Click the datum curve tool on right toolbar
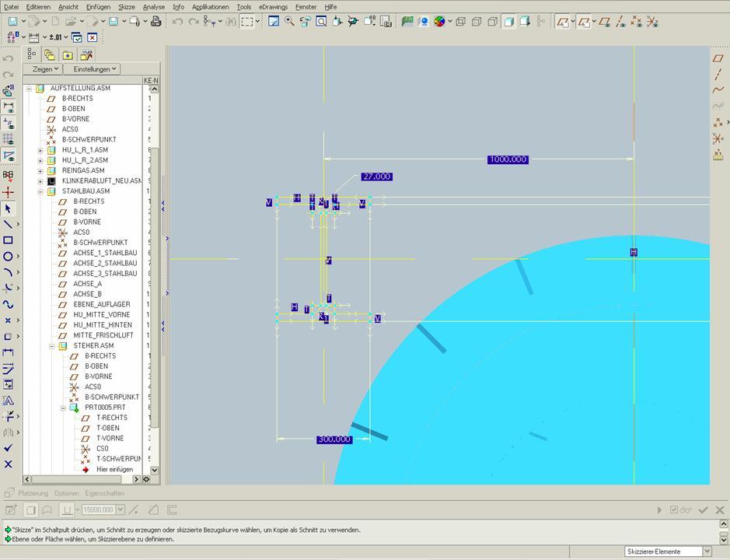Image resolution: width=730 pixels, height=560 pixels. pyautogui.click(x=718, y=90)
